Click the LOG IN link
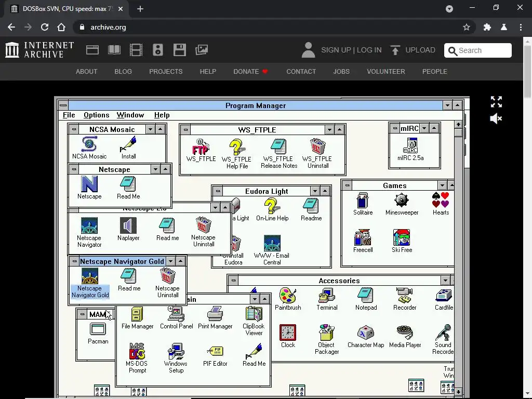The width and height of the screenshot is (532, 399). pos(369,50)
